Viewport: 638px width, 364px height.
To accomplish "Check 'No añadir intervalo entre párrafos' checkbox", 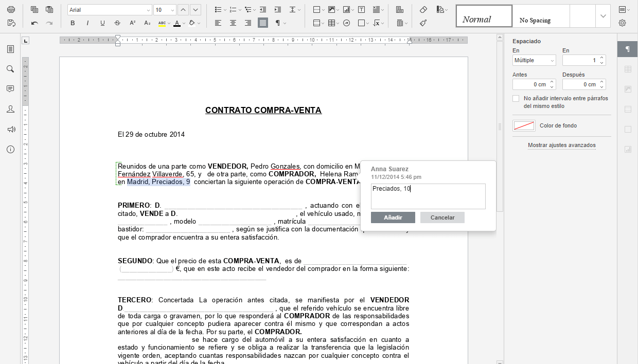I will [516, 98].
